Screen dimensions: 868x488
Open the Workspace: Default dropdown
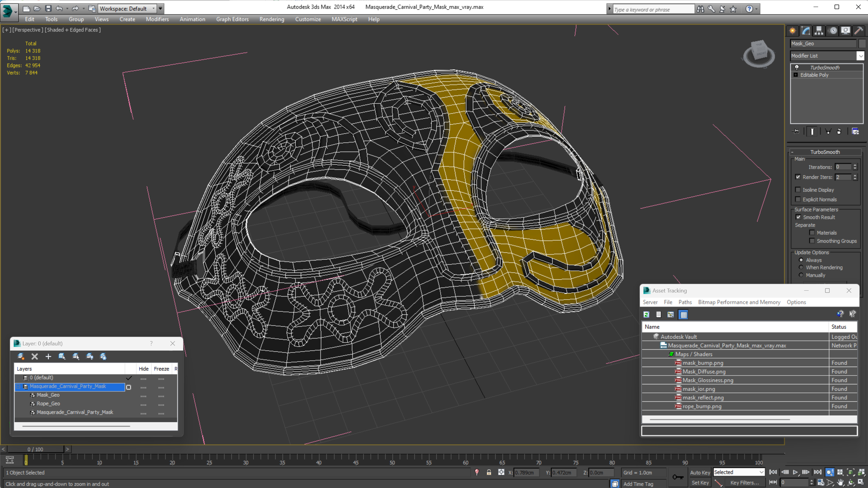pyautogui.click(x=127, y=9)
